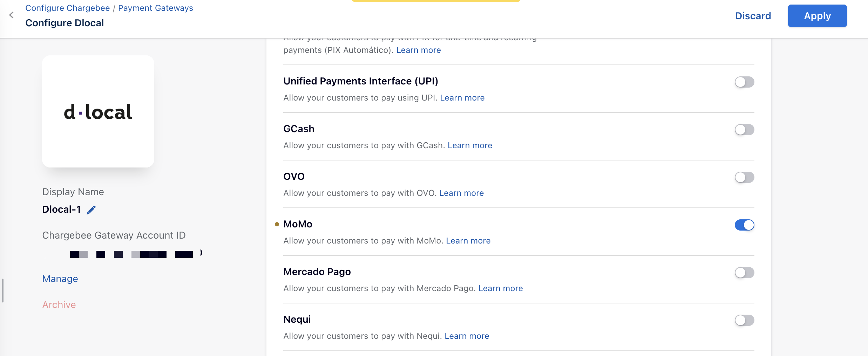Image resolution: width=868 pixels, height=356 pixels.
Task: Open Learn more link for Mercado Pago
Action: click(501, 288)
